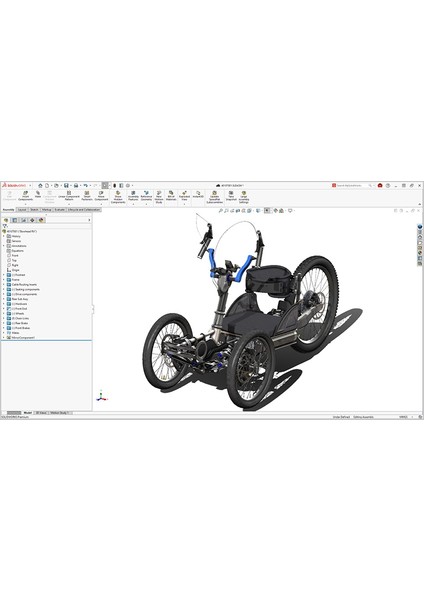Expand the Frame component in the tree
Image resolution: width=424 pixels, height=600 pixels.
[x=4, y=280]
